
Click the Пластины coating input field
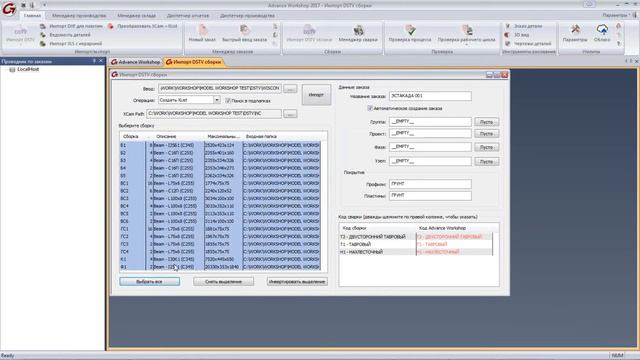430,196
